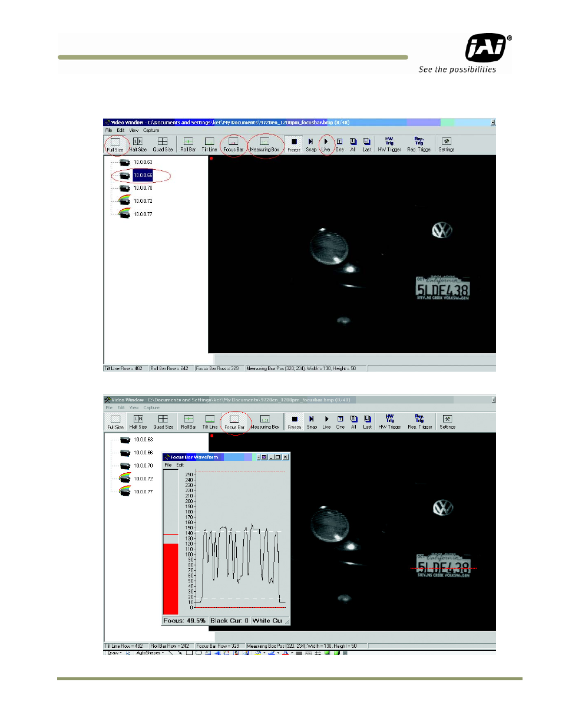
Task: Click Focus Bar Row = 329 in lower status bar
Action: [x=218, y=646]
